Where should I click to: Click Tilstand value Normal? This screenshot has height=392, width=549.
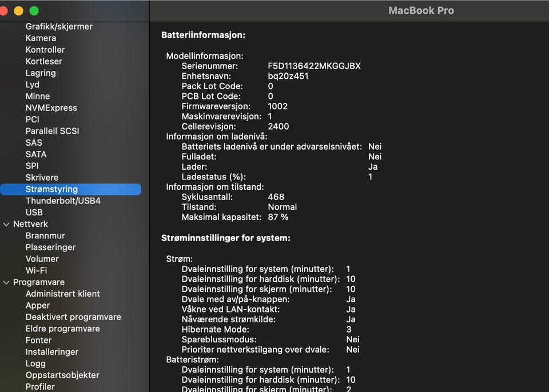(x=282, y=207)
